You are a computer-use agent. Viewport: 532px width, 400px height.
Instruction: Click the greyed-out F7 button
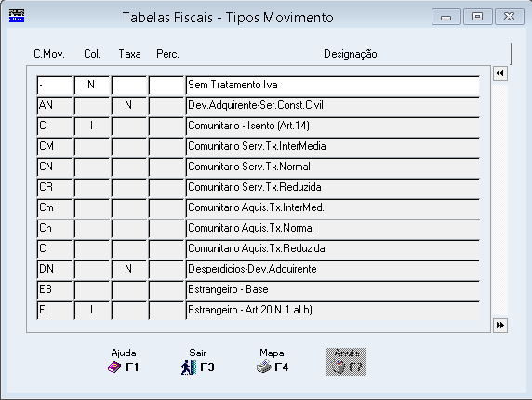[x=346, y=362]
